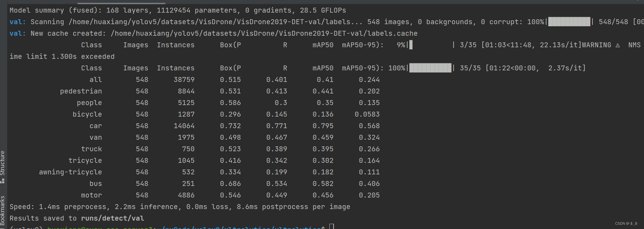Viewport: 644px width, 229px height.
Task: Click the scanning VisDrone2019-DET-val/labels path
Action: pos(209,22)
